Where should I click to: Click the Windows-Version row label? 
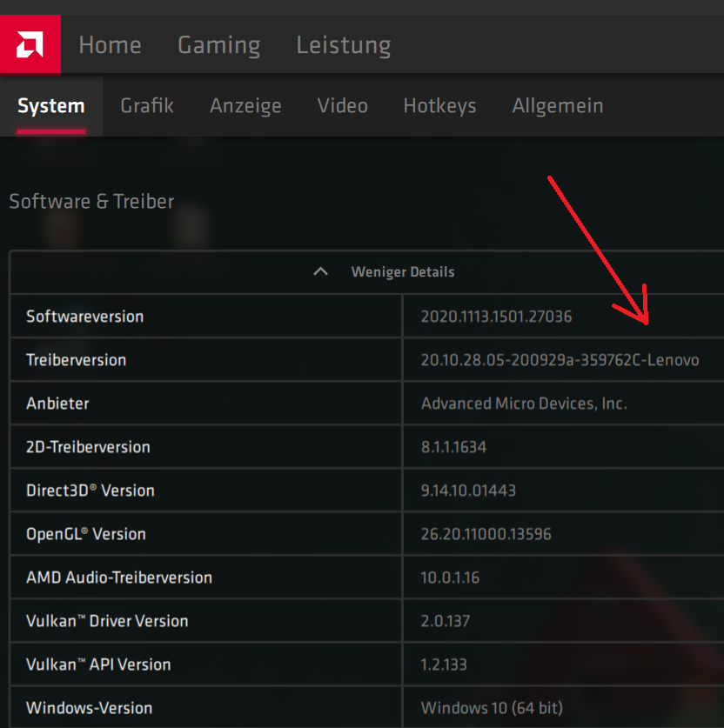[x=89, y=708]
